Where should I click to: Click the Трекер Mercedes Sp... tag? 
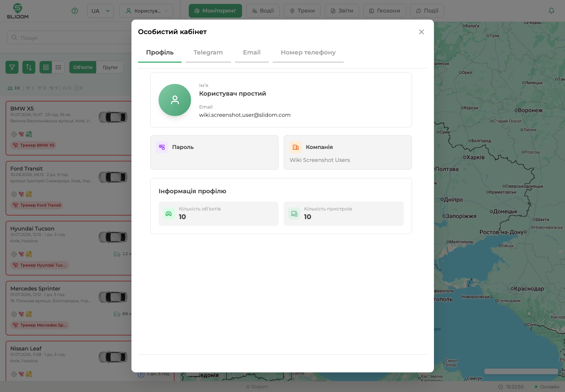(40, 325)
